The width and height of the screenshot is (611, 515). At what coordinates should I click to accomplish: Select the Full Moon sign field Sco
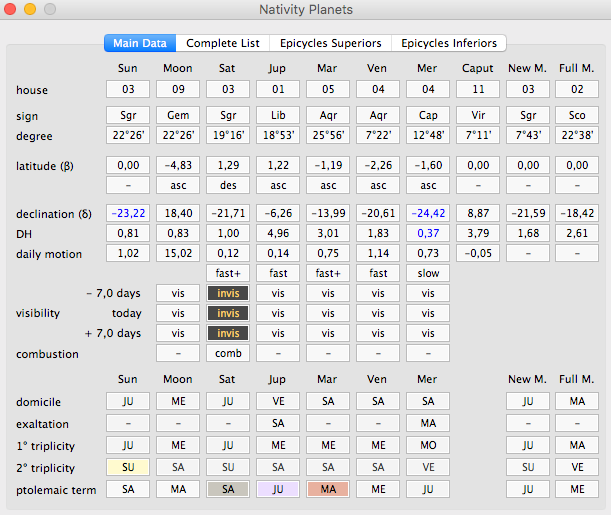tap(577, 115)
